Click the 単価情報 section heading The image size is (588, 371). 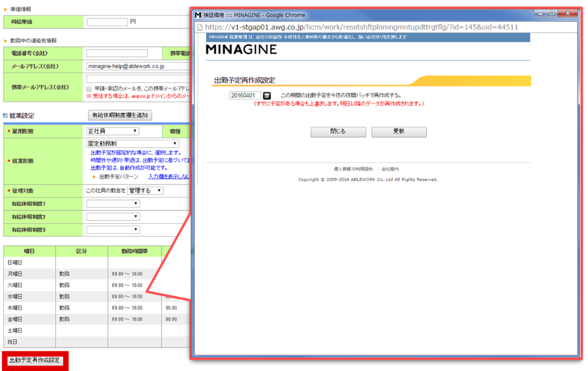(21, 9)
